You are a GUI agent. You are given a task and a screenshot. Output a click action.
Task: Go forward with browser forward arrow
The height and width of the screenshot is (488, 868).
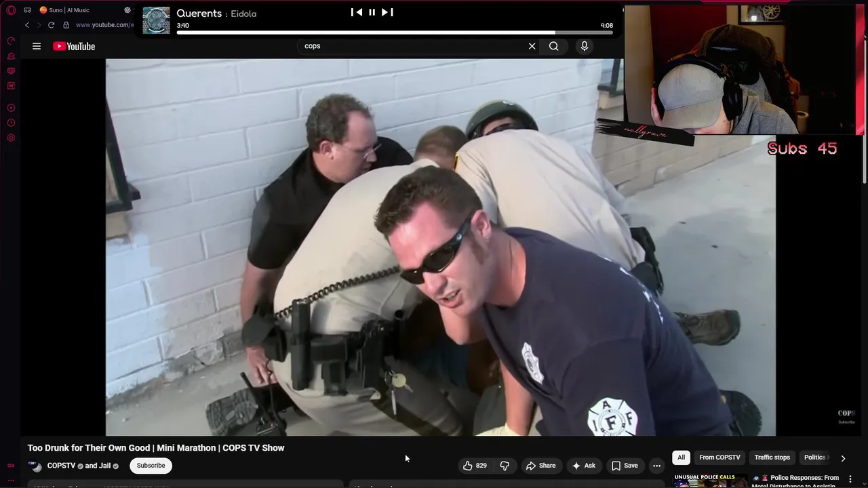pyautogui.click(x=39, y=25)
